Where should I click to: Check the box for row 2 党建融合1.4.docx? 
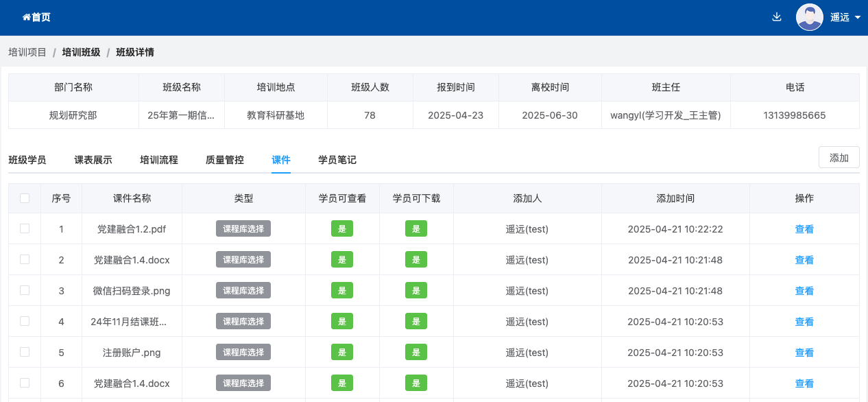point(25,259)
